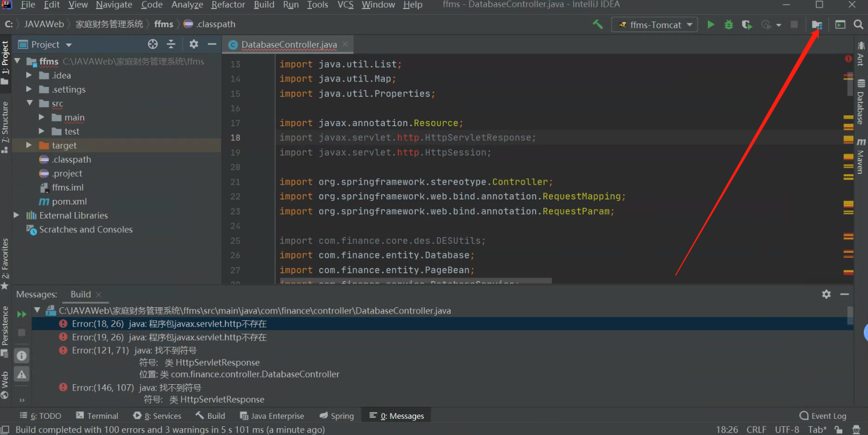The image size is (868, 435).
Task: Click the warning triangle filter in Messages
Action: point(21,374)
